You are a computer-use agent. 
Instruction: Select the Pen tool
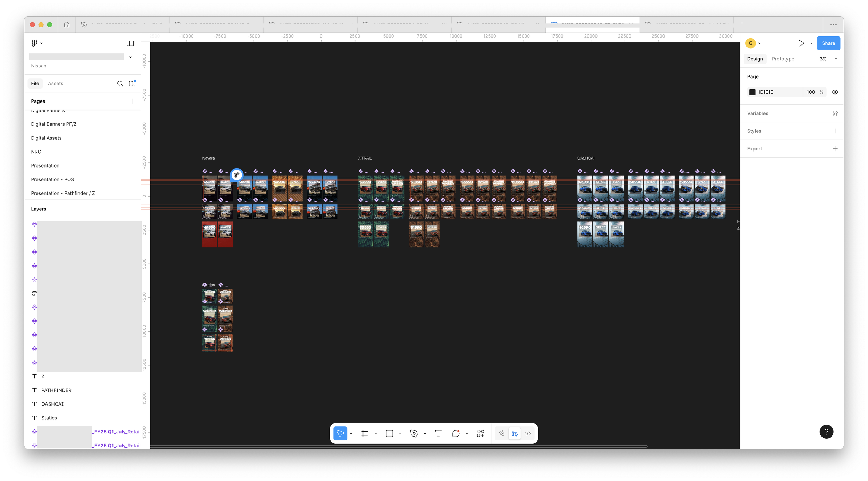tap(414, 433)
